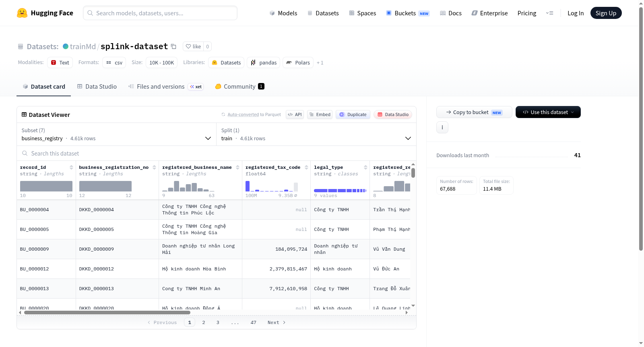Click the trainMd user avatar
644x347 pixels.
(x=66, y=46)
